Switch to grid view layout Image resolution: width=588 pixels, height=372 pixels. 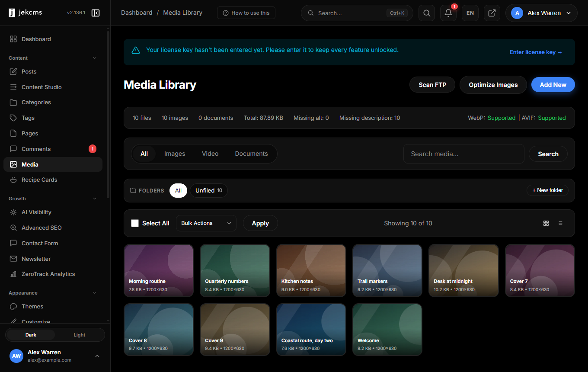pyautogui.click(x=546, y=223)
